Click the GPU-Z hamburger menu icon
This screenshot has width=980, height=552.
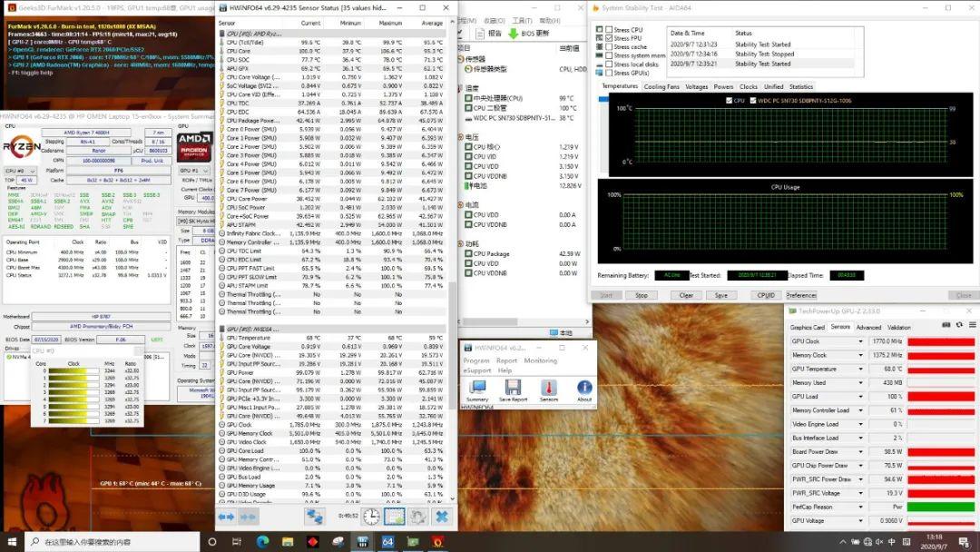pyautogui.click(x=971, y=324)
